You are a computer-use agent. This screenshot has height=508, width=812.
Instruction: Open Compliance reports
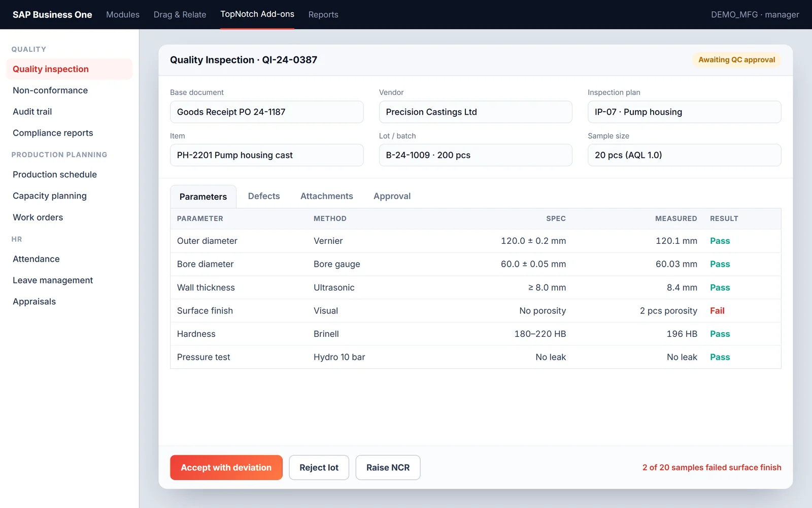click(70, 133)
